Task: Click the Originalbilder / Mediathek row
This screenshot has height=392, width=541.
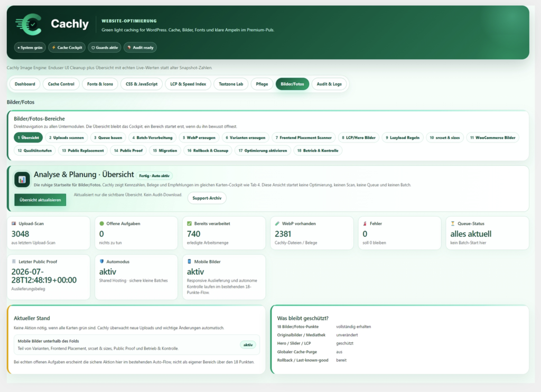Action: click(318, 335)
